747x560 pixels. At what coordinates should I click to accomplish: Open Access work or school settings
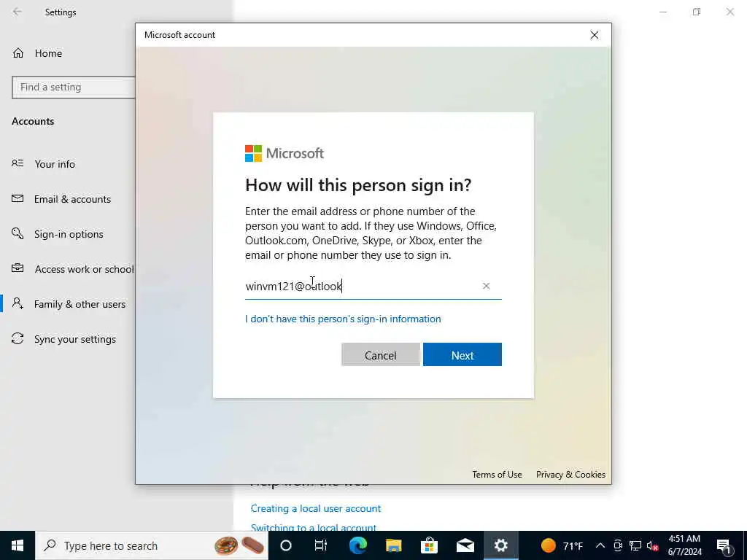pyautogui.click(x=85, y=269)
